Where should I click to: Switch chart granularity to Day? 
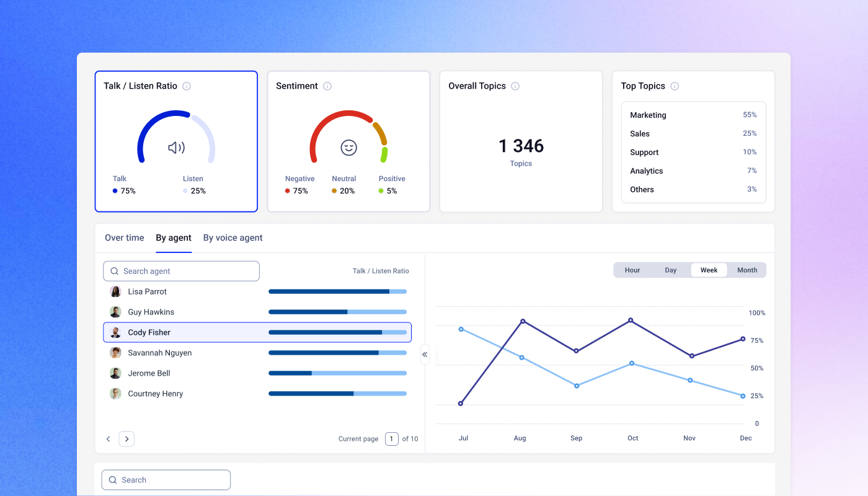point(671,270)
